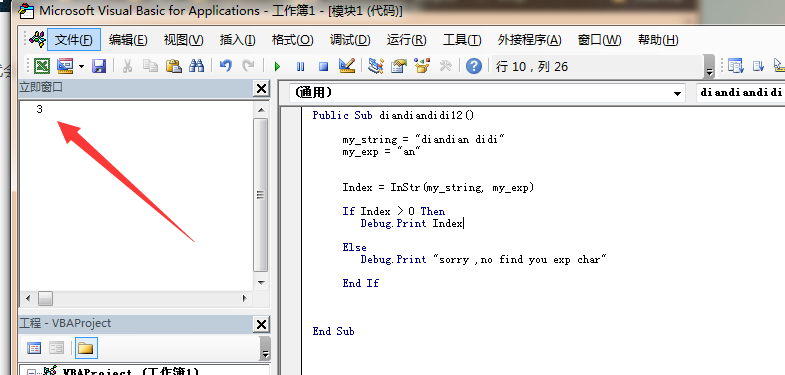Open the 视图(V) menu

[x=184, y=40]
